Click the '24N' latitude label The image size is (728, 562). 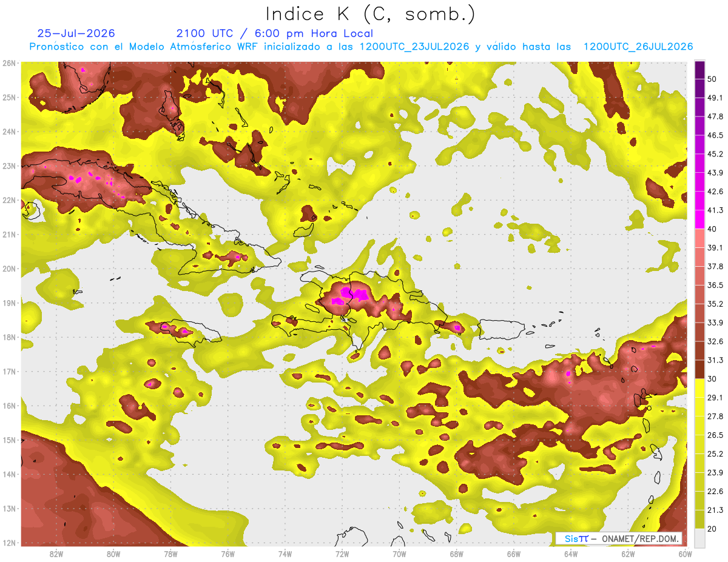pos(9,132)
